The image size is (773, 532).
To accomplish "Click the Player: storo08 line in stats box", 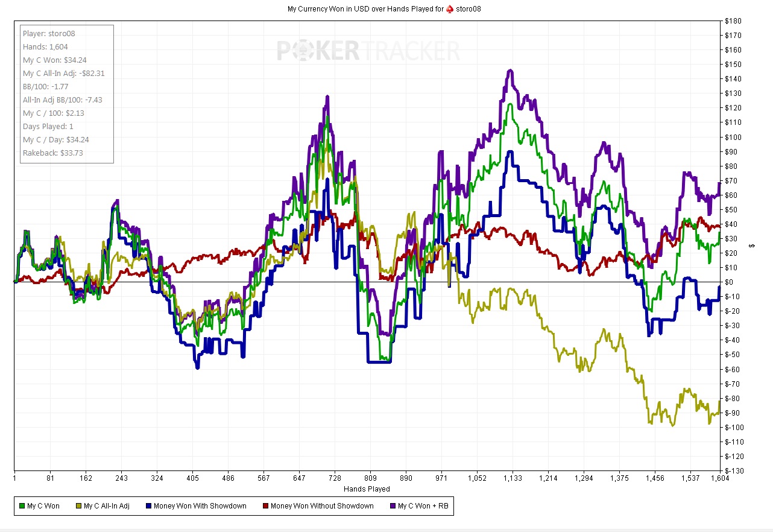I will [x=49, y=34].
